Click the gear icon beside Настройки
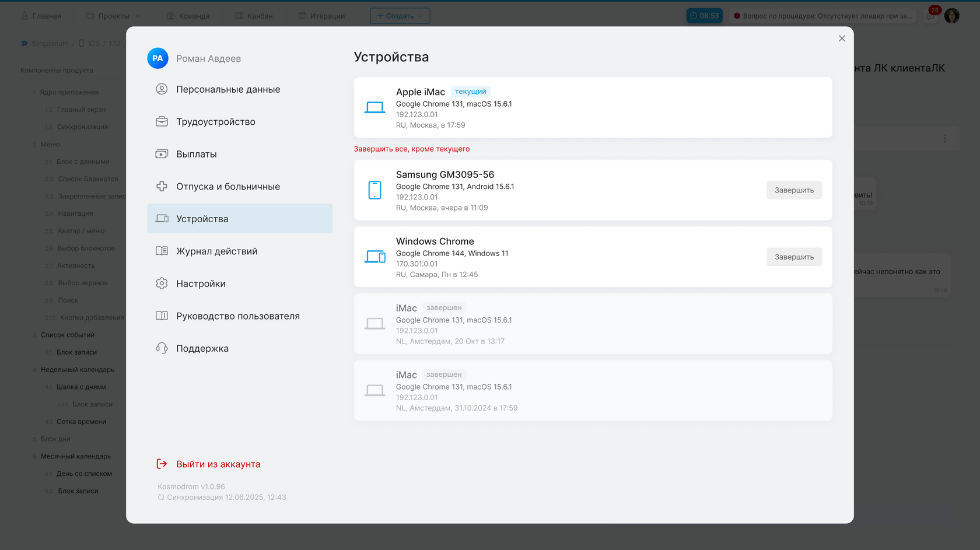The width and height of the screenshot is (980, 550). point(162,283)
